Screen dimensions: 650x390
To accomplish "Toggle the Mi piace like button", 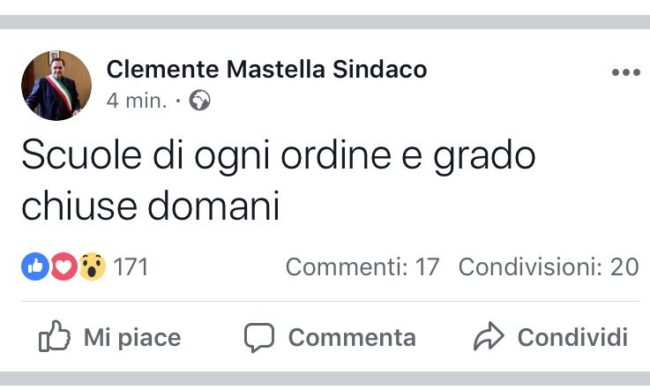I will (110, 337).
